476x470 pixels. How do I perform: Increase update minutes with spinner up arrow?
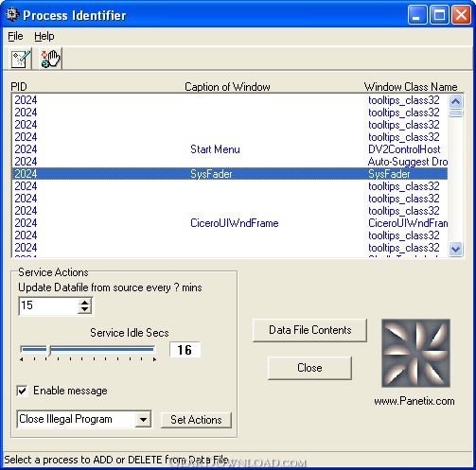(x=84, y=303)
